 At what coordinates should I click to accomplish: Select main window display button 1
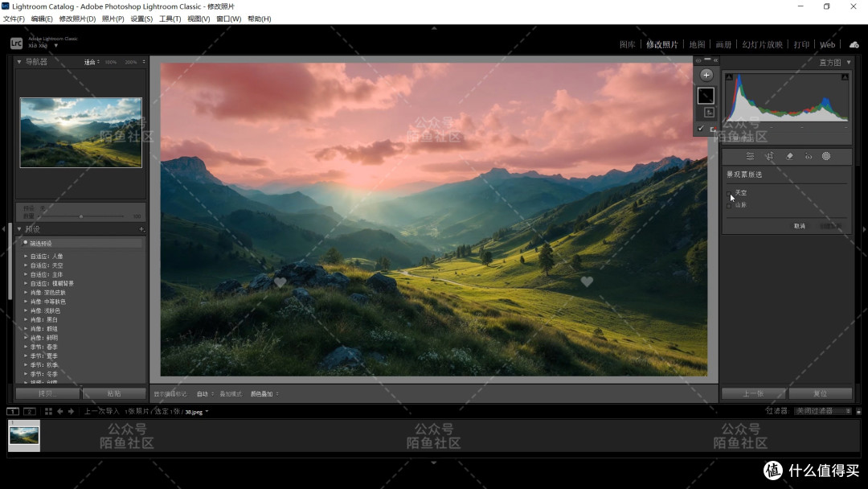pos(13,412)
